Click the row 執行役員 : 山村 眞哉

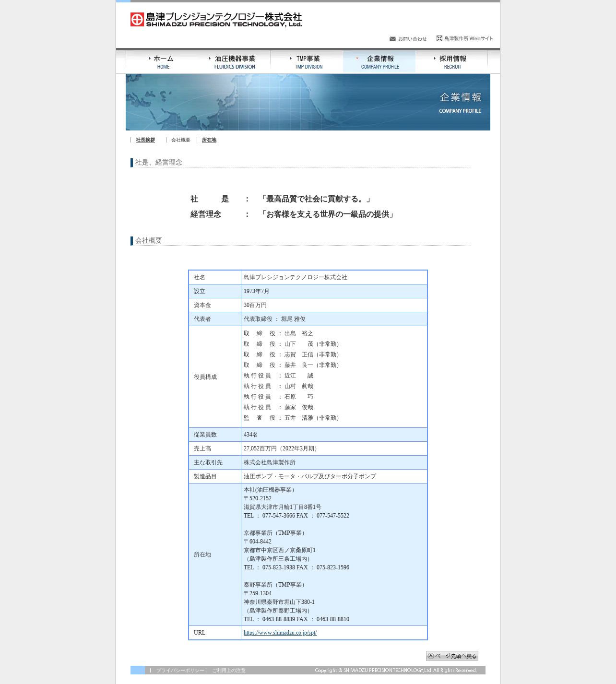278,386
